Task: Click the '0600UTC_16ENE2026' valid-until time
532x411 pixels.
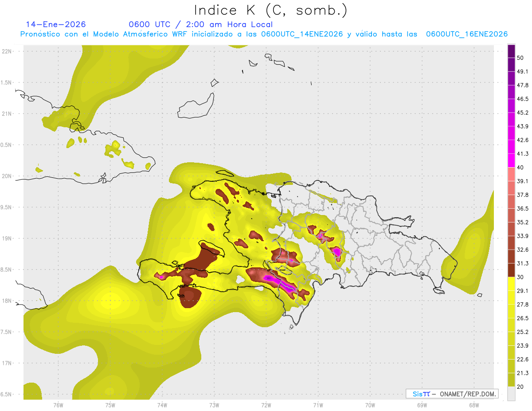Action: point(467,34)
